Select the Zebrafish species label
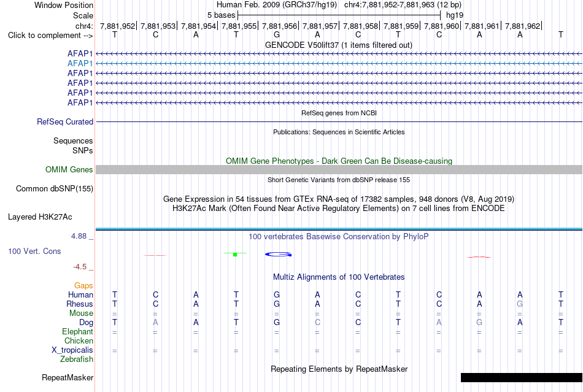 click(x=77, y=359)
